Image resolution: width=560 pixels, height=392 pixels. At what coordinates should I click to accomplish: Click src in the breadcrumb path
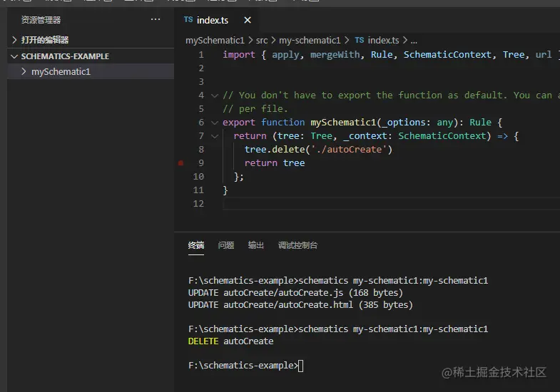pos(262,41)
